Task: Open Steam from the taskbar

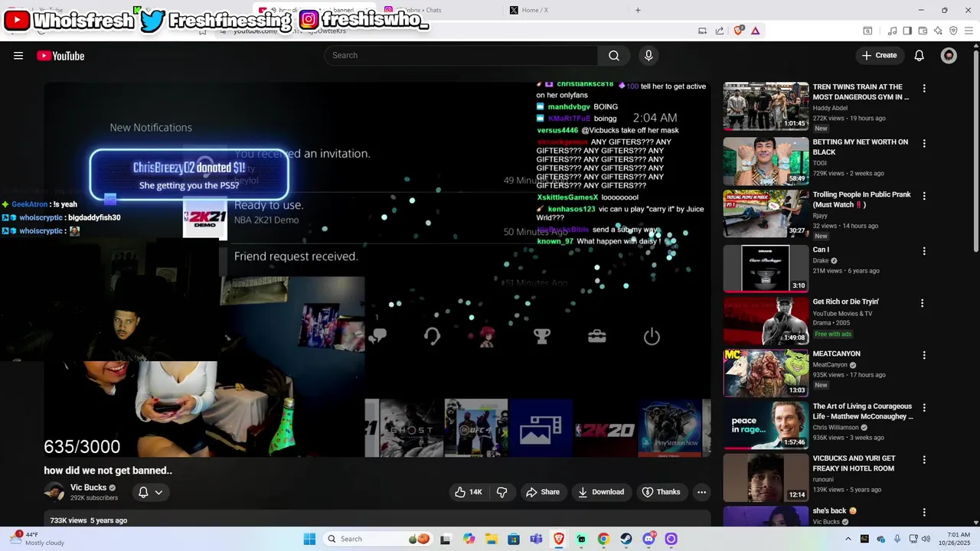Action: coord(626,539)
